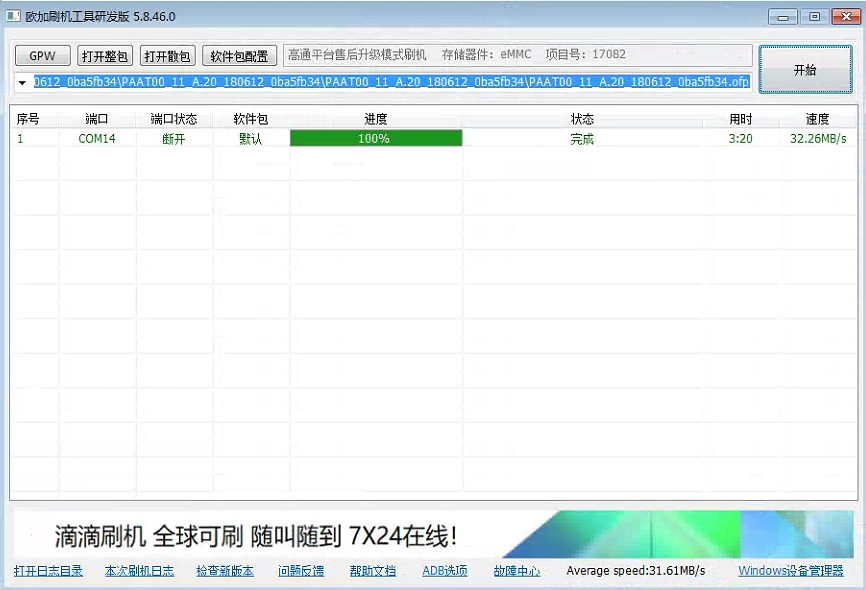Click the platform info field showing eMMC
Viewport: 866px width, 590px height.
(518, 55)
